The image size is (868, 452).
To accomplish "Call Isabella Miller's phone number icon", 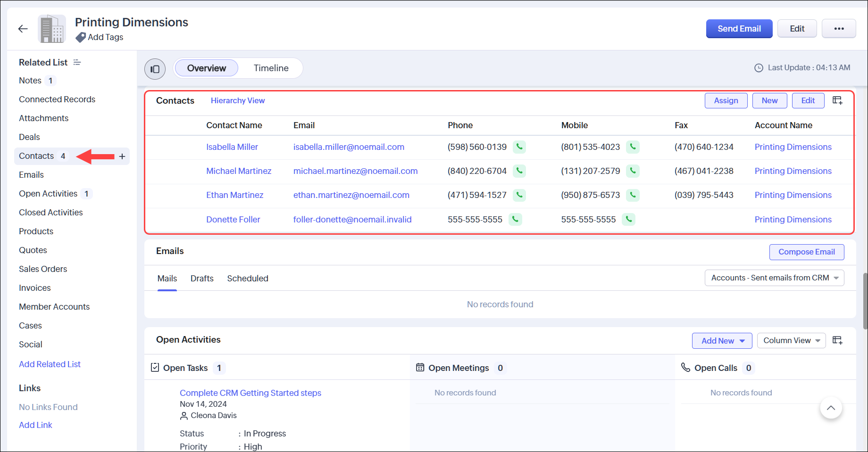I will coord(519,147).
